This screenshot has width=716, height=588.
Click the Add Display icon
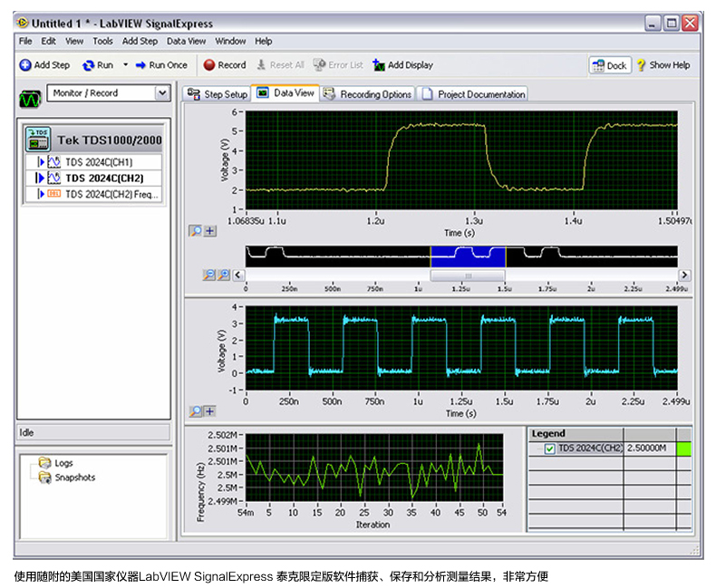379,65
